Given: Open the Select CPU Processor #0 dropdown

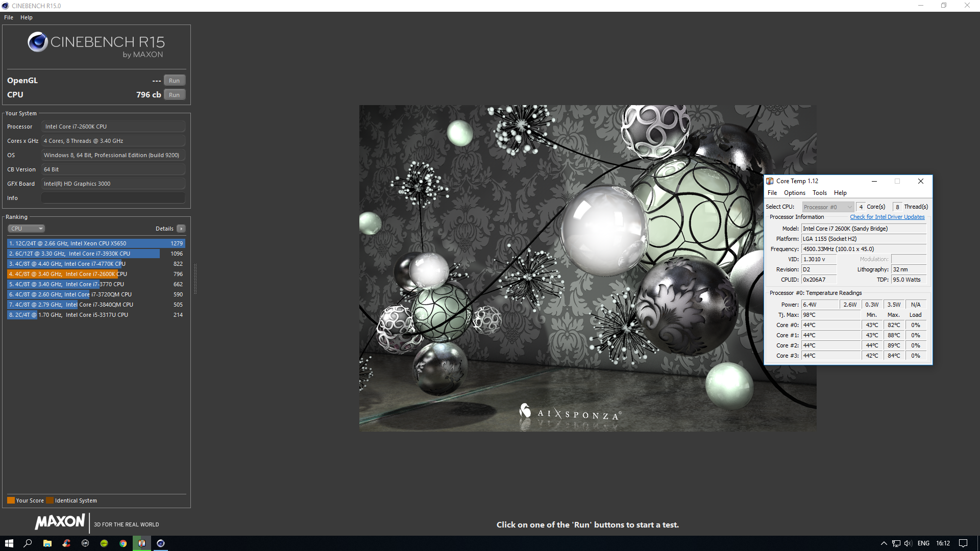Looking at the screenshot, I should 828,207.
